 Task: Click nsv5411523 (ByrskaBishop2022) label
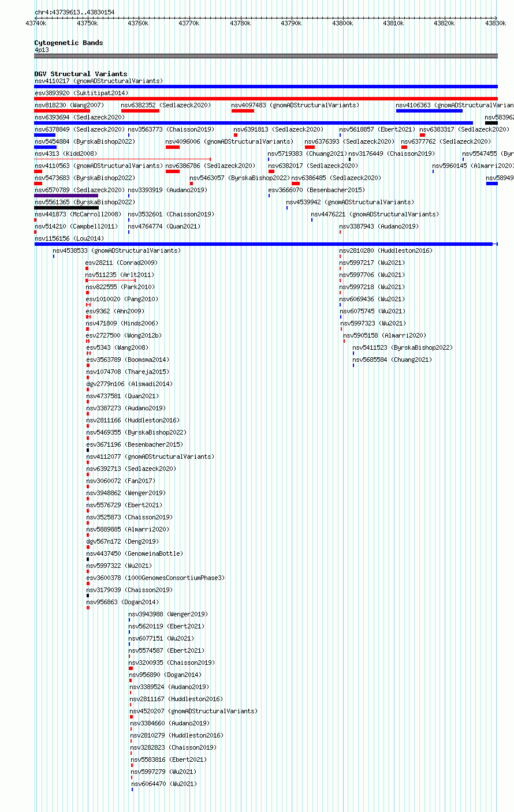pos(403,347)
